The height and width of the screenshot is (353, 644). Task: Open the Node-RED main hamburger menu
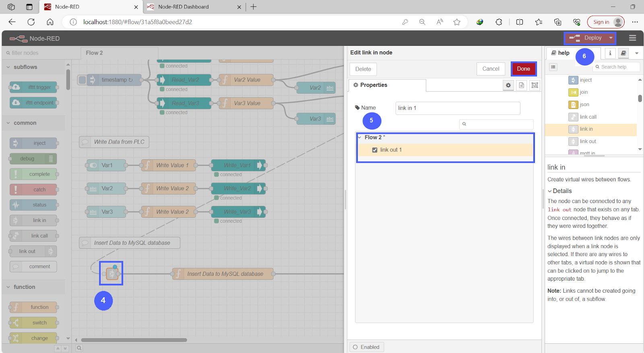tap(632, 38)
